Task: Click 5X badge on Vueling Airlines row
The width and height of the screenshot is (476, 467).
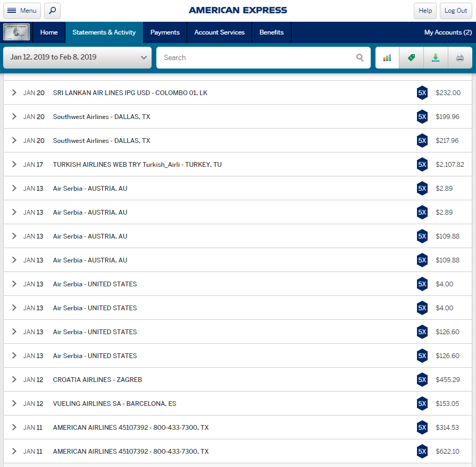Action: coord(422,403)
